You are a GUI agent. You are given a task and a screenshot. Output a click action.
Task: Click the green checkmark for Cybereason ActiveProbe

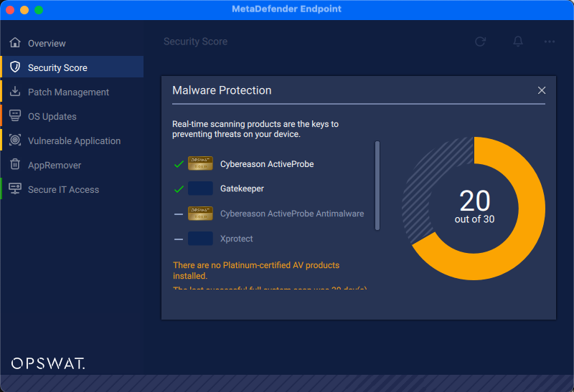[x=179, y=164]
